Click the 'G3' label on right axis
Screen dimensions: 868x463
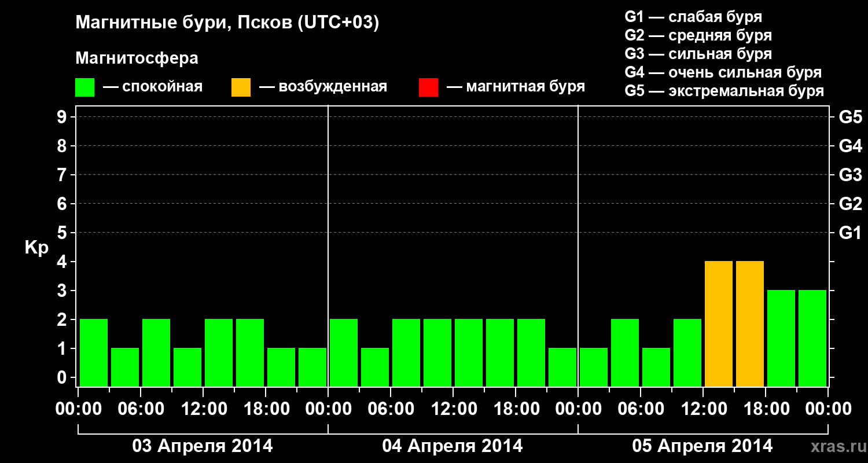pyautogui.click(x=850, y=175)
